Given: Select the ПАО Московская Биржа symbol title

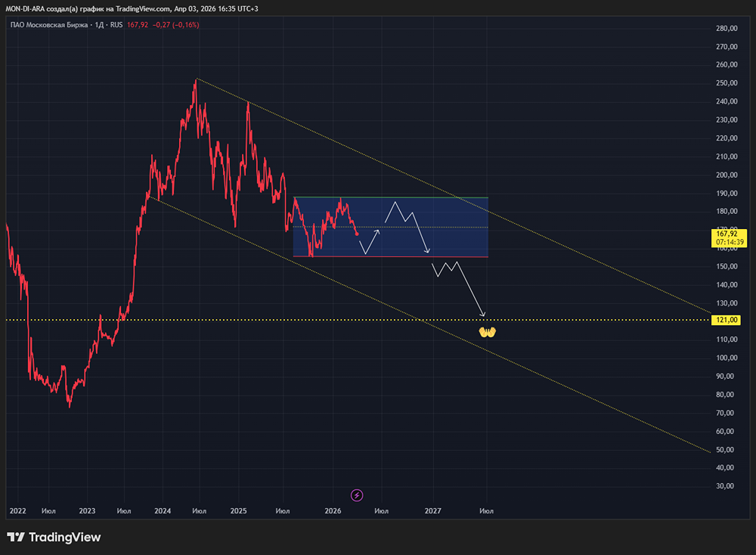Looking at the screenshot, I should (49, 25).
